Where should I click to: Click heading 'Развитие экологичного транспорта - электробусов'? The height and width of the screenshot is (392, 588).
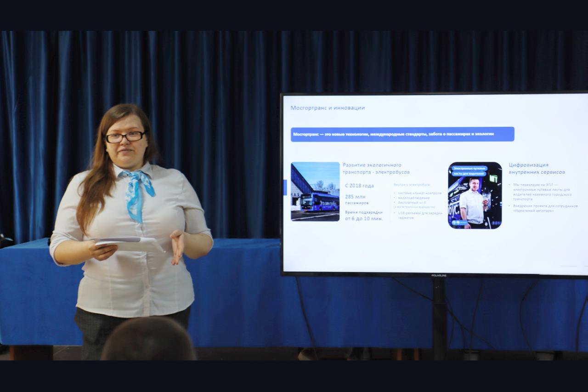coord(376,168)
